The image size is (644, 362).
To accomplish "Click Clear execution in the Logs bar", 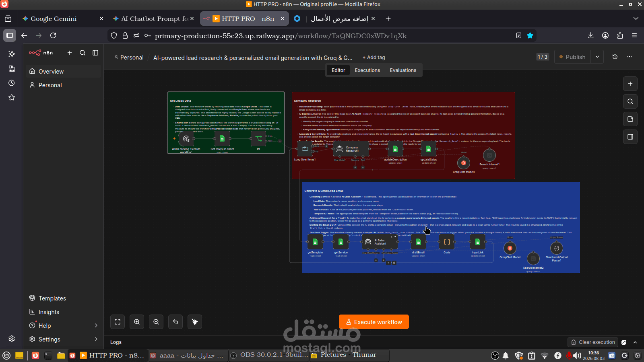I will (593, 342).
